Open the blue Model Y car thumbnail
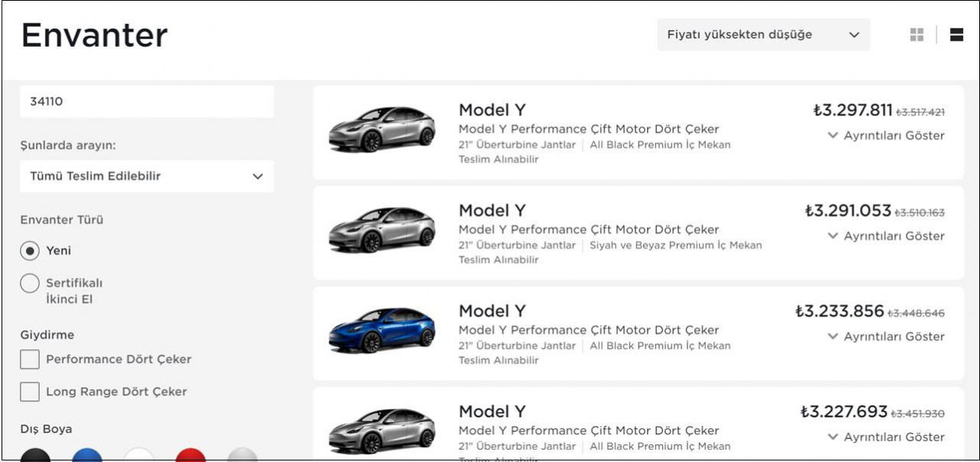Viewport: 980px width, 462px height. pos(382,330)
